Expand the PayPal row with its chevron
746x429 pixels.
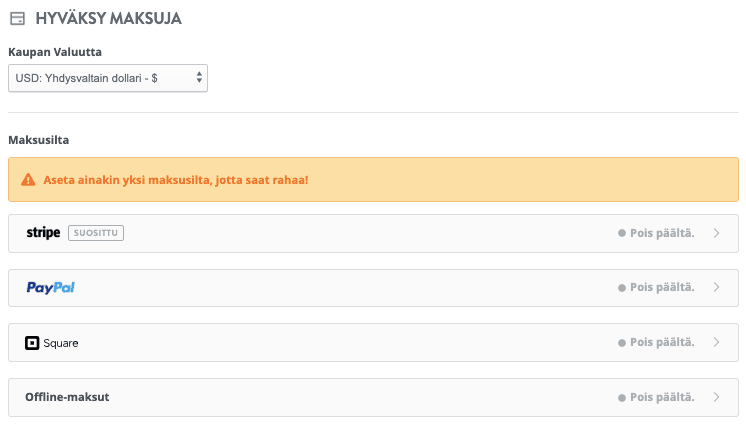(x=716, y=288)
